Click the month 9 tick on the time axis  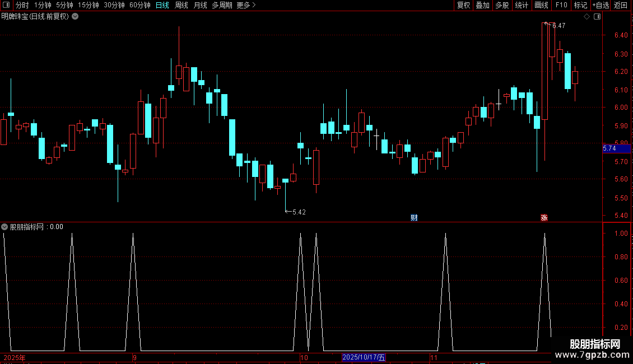click(x=134, y=357)
